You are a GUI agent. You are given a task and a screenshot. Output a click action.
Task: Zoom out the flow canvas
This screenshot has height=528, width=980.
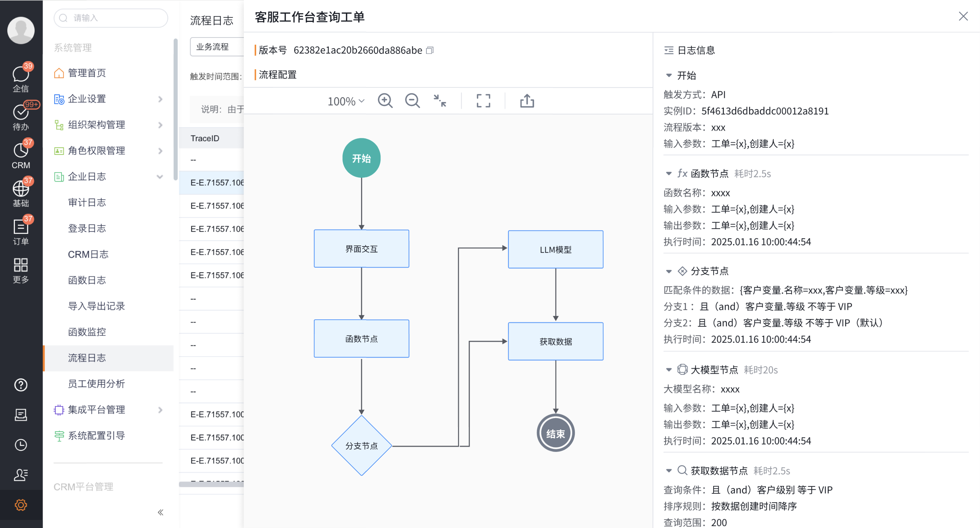pos(412,101)
